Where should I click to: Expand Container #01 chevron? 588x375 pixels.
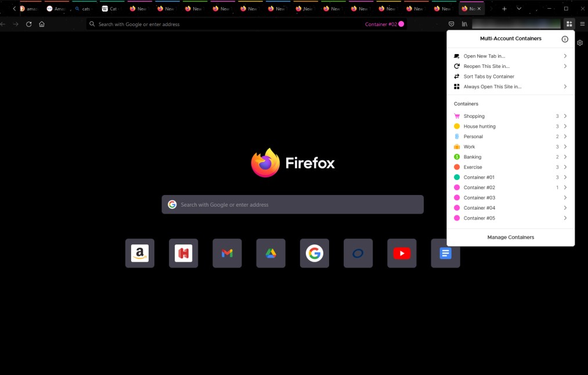click(x=565, y=178)
